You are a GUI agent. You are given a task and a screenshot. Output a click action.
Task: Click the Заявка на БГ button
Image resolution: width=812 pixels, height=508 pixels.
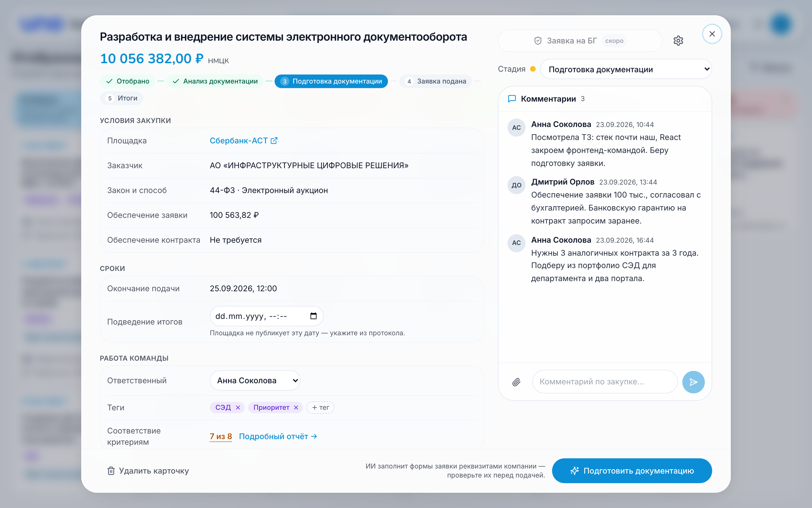580,41
